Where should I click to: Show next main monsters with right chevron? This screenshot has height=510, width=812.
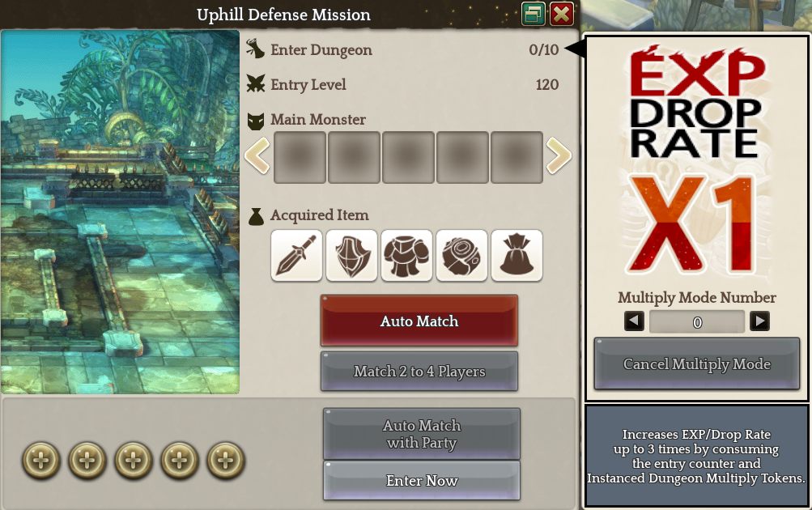[559, 155]
